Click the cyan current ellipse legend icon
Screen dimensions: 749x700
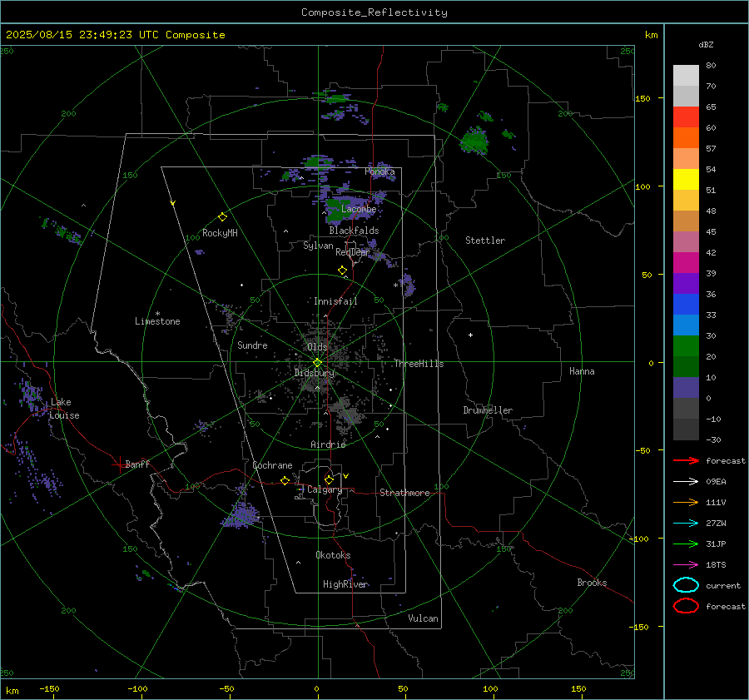(686, 585)
